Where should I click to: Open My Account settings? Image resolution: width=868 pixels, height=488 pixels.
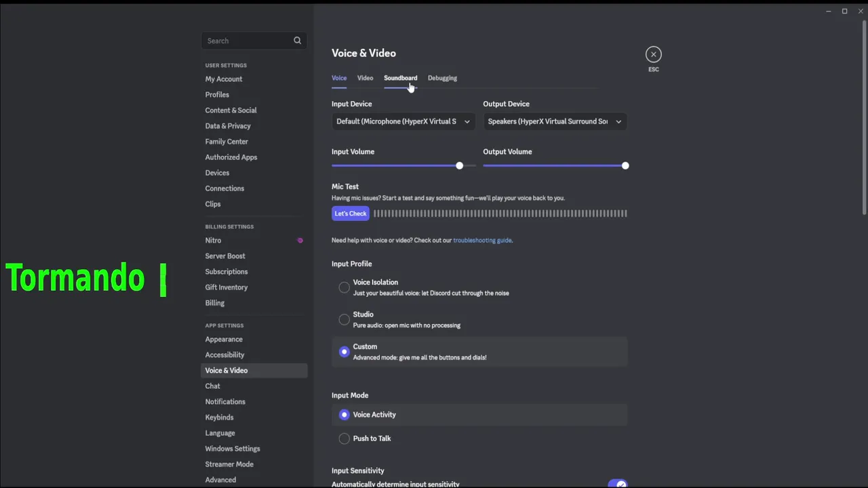pos(224,79)
